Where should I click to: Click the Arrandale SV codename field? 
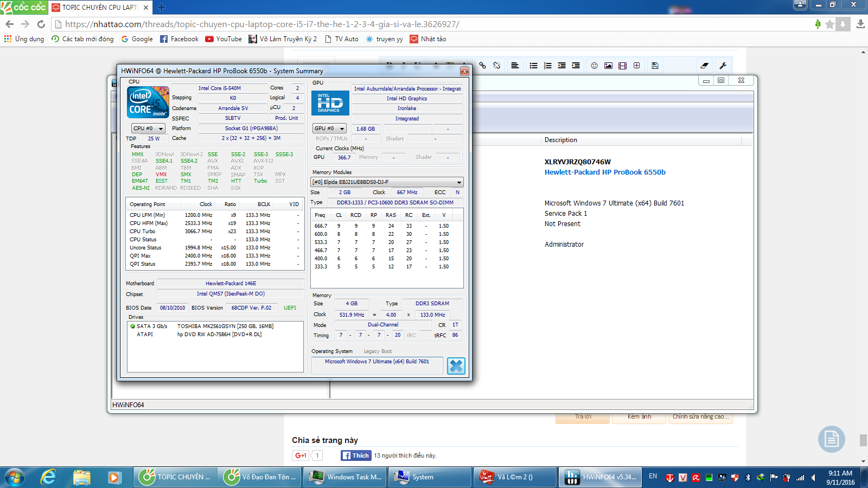[233, 108]
